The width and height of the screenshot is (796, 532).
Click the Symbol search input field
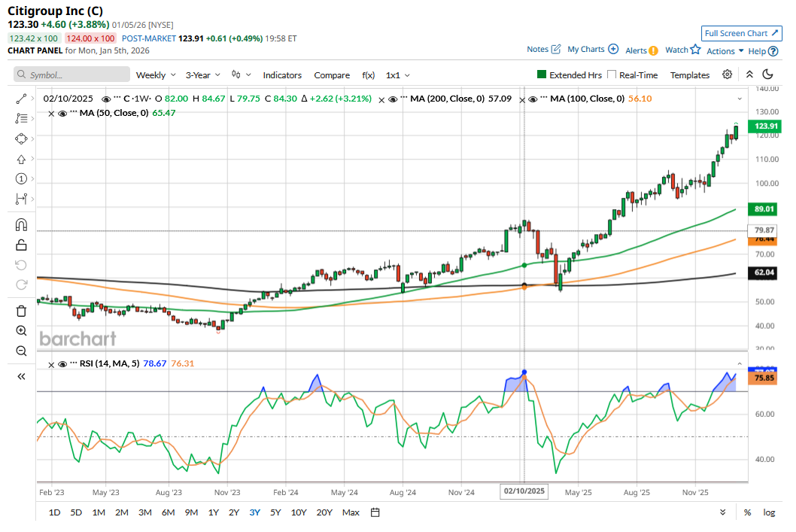click(x=72, y=75)
